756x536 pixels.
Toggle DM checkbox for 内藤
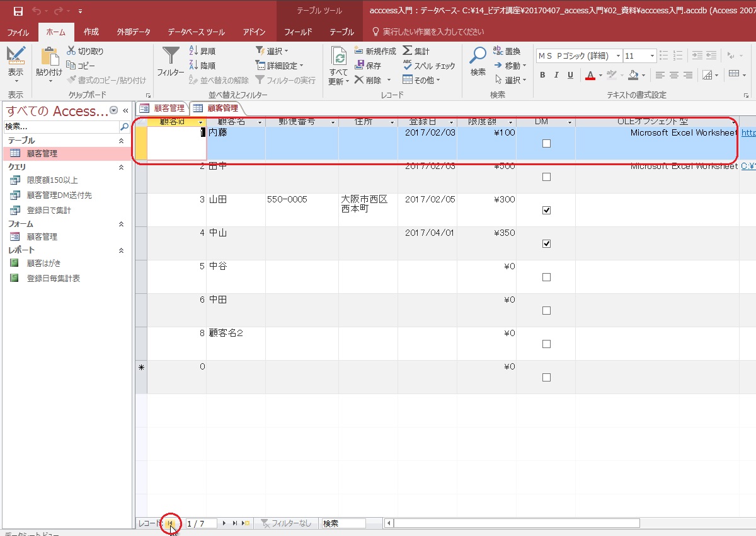click(546, 144)
